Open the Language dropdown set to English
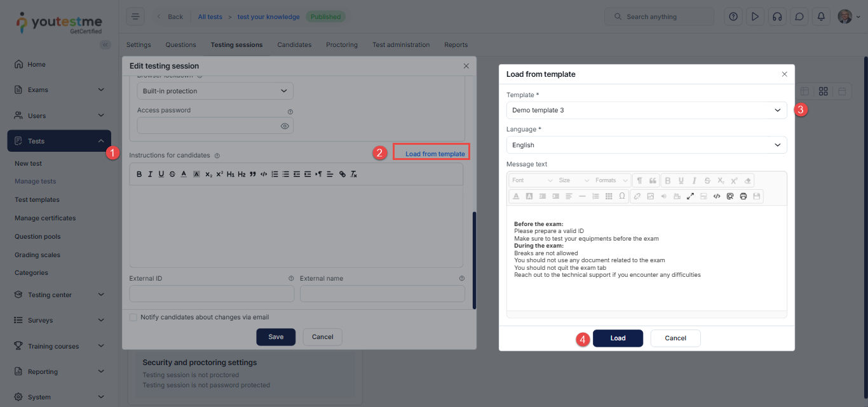Viewport: 868px width, 407px height. [x=646, y=145]
